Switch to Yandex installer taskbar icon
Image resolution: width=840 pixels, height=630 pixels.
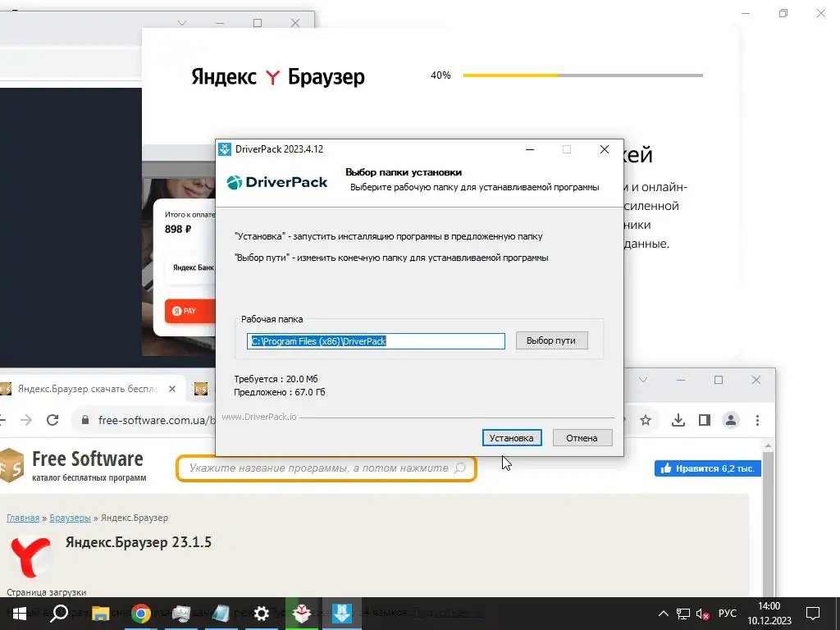tap(302, 614)
